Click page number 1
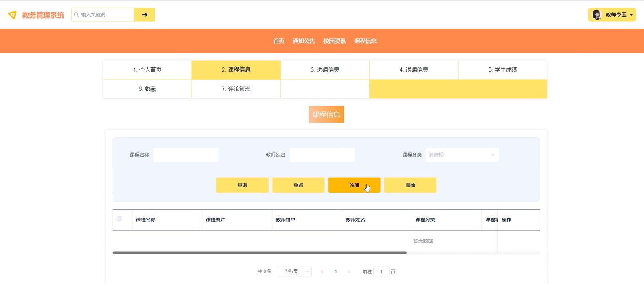The image size is (644, 284). pyautogui.click(x=336, y=272)
